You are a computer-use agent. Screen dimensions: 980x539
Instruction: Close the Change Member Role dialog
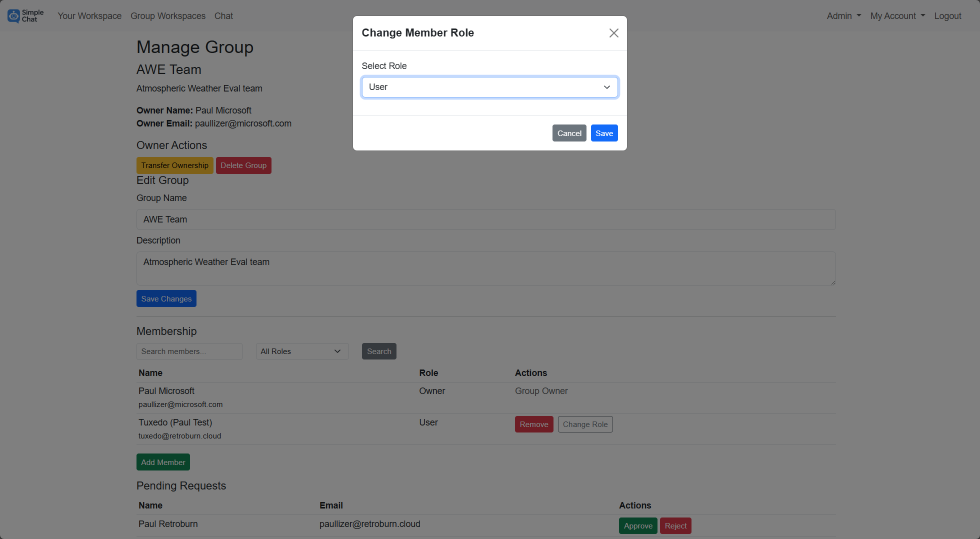pos(613,32)
